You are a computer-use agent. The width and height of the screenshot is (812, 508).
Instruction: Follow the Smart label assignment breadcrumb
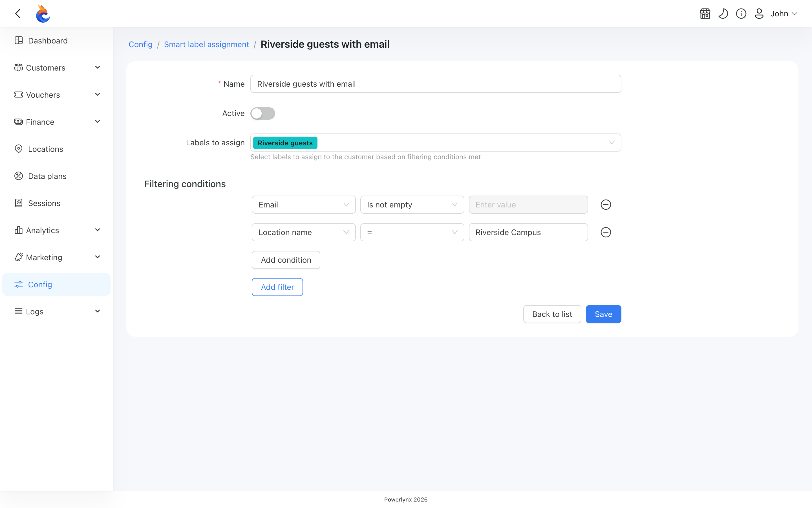[x=206, y=44]
